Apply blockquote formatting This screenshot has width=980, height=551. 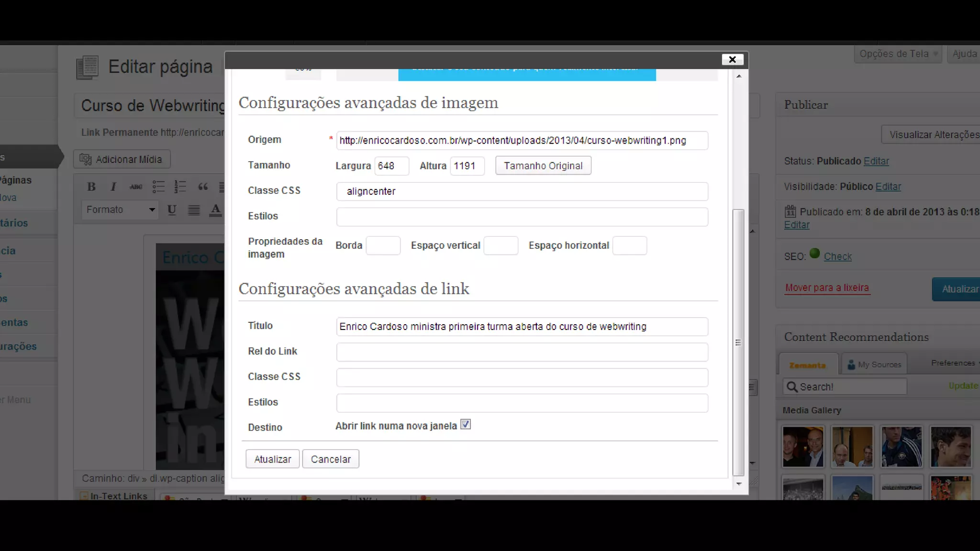203,187
